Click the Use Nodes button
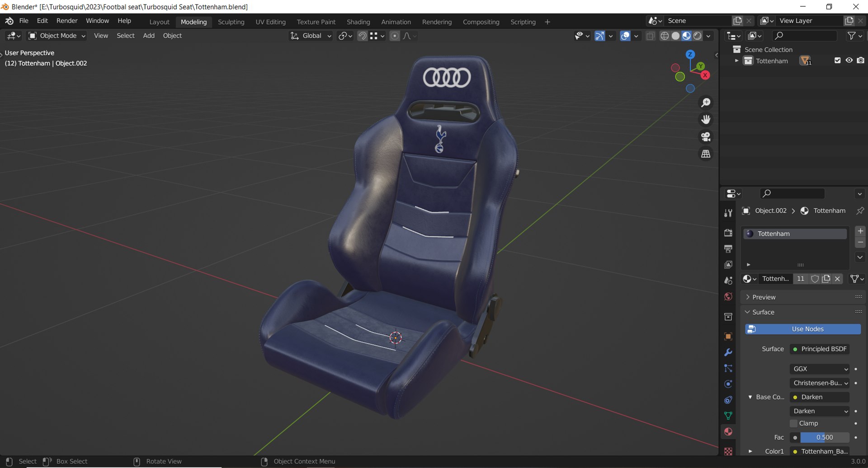The width and height of the screenshot is (868, 468). (803, 329)
